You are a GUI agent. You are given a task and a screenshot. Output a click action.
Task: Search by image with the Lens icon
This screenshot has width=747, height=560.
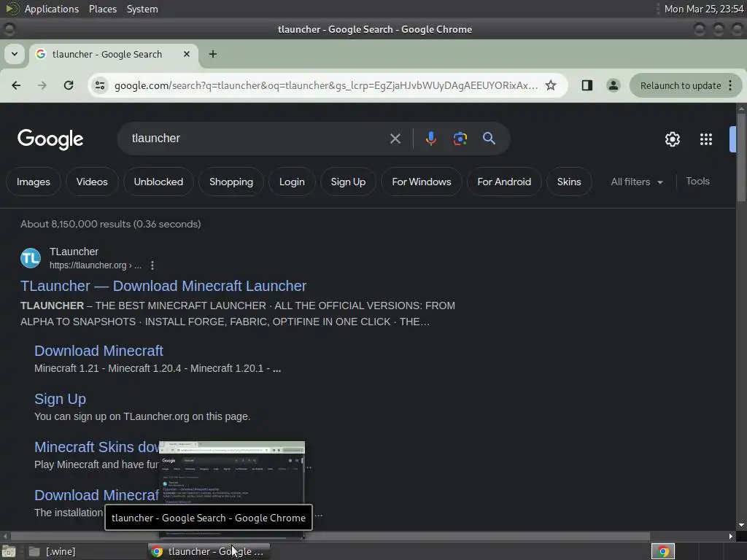[x=460, y=139]
